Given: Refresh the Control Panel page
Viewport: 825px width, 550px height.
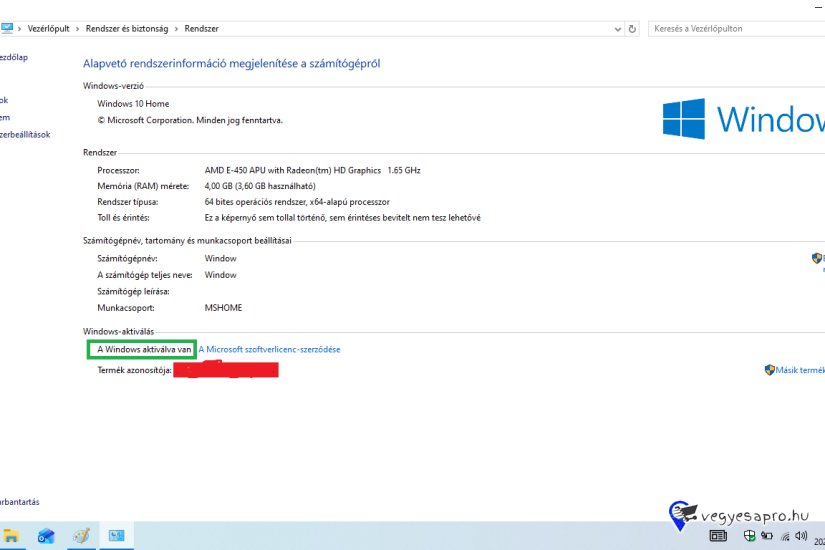Looking at the screenshot, I should (x=633, y=29).
